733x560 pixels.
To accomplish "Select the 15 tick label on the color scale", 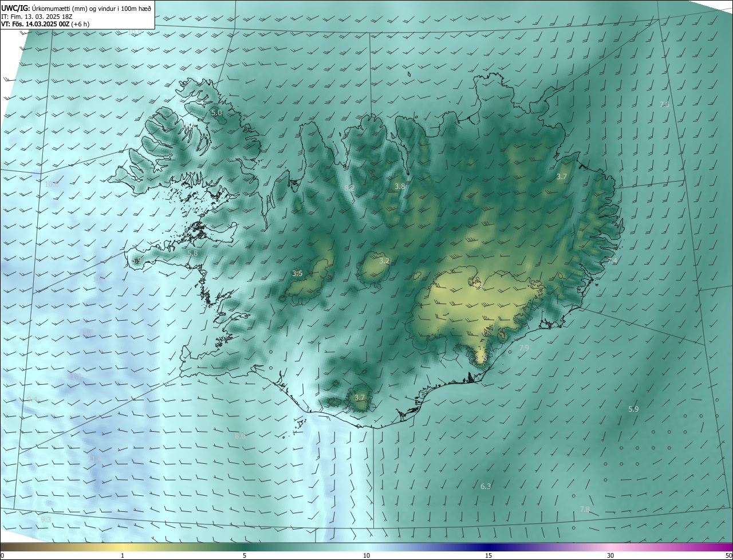I will (x=488, y=555).
